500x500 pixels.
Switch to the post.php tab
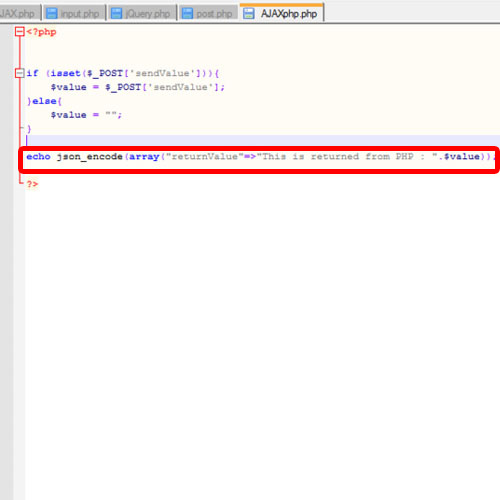pos(208,13)
